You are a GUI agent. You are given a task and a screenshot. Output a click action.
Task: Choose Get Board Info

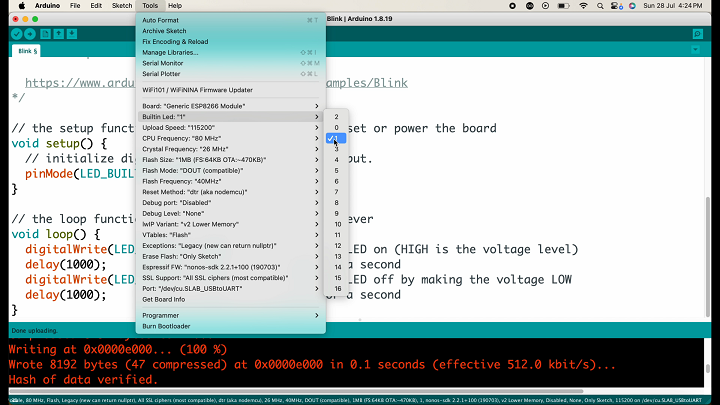point(231,299)
